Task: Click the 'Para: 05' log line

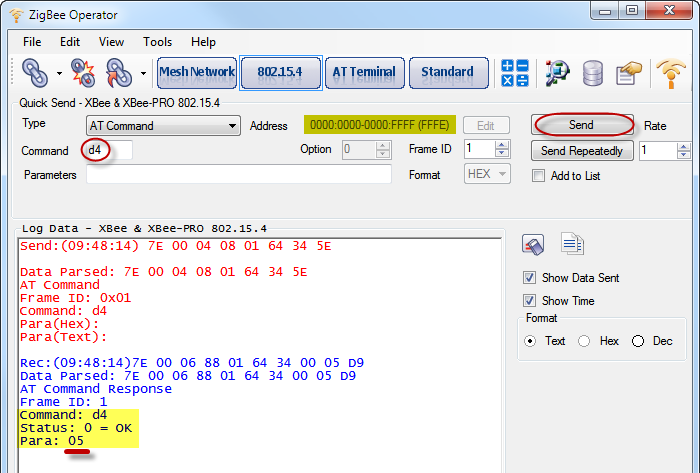Action: [x=52, y=441]
